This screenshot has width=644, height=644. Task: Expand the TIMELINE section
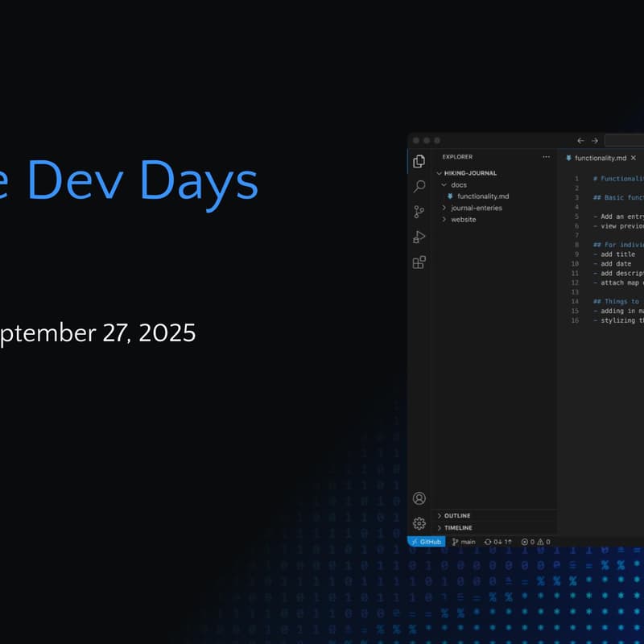[x=457, y=527]
